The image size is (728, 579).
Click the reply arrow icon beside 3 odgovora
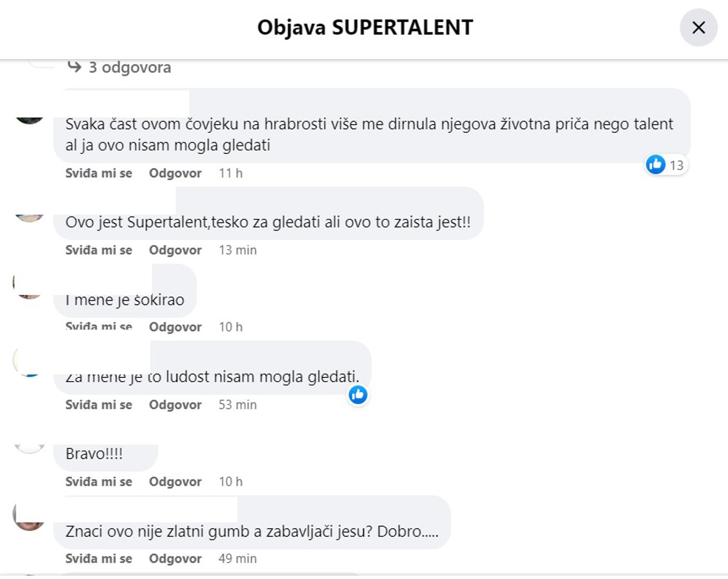point(74,67)
